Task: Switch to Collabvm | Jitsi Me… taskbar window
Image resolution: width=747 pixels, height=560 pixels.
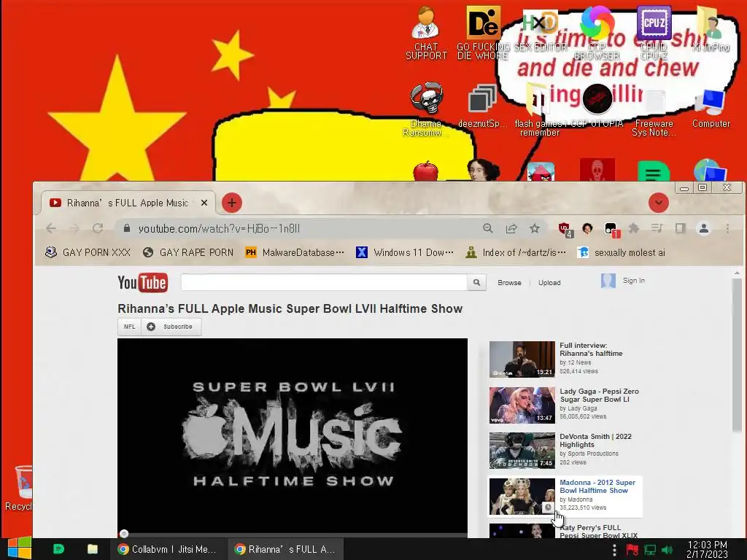Action: tap(168, 549)
